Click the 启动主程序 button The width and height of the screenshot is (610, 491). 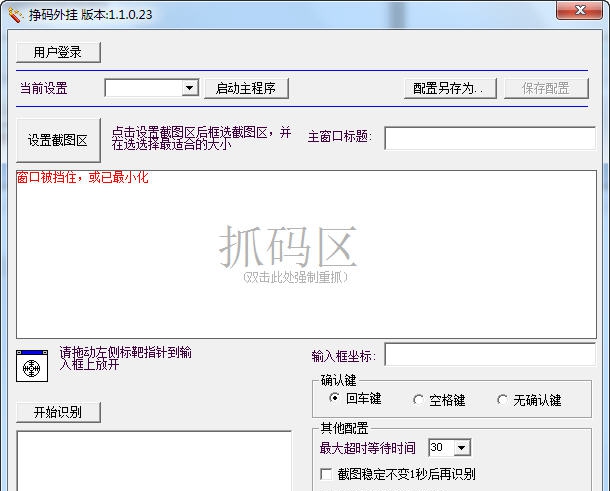click(246, 88)
